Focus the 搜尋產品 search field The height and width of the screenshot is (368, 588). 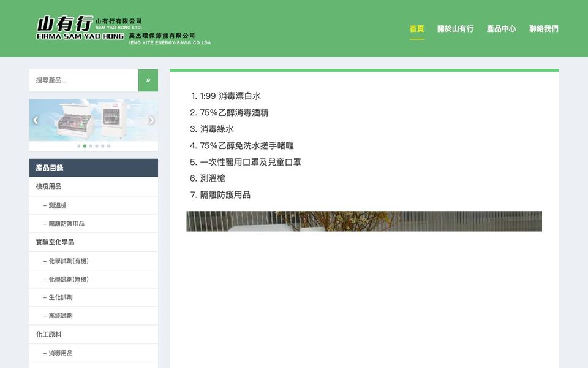84,80
